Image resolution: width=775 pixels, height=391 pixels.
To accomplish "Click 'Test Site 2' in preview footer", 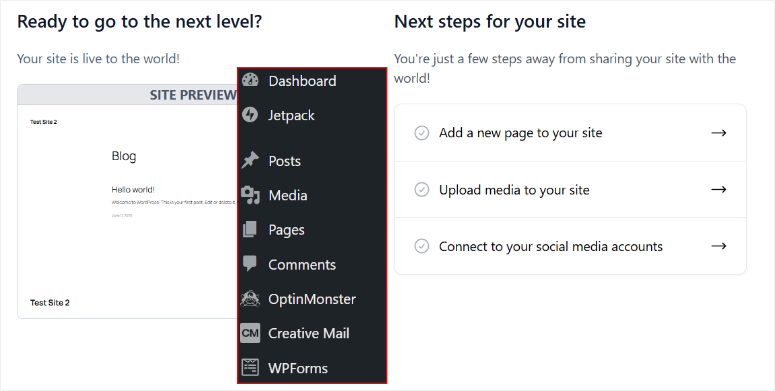I will [x=50, y=303].
